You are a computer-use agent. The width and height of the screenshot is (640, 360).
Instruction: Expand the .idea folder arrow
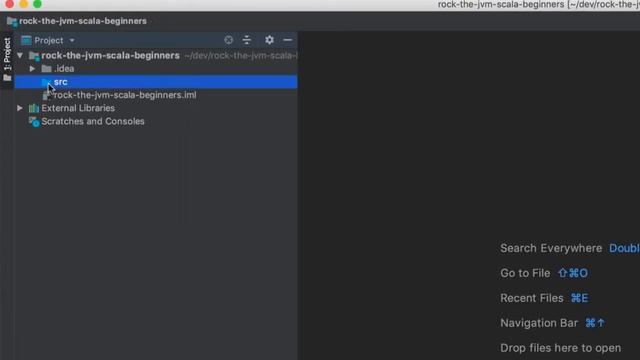pyautogui.click(x=33, y=69)
